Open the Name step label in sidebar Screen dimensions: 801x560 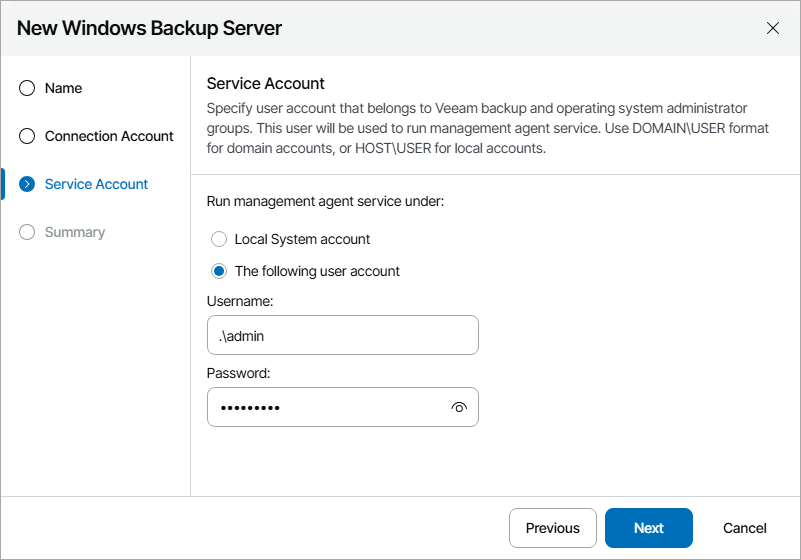tap(63, 88)
